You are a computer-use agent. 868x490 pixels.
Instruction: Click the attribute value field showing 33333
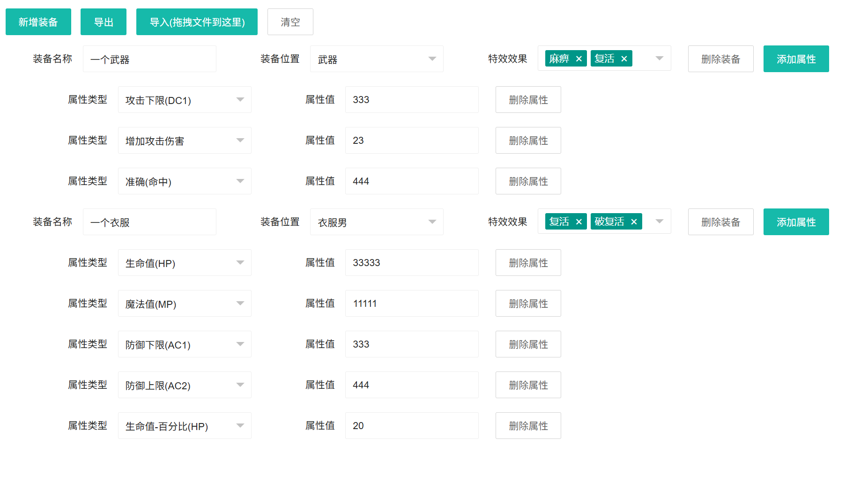click(412, 263)
